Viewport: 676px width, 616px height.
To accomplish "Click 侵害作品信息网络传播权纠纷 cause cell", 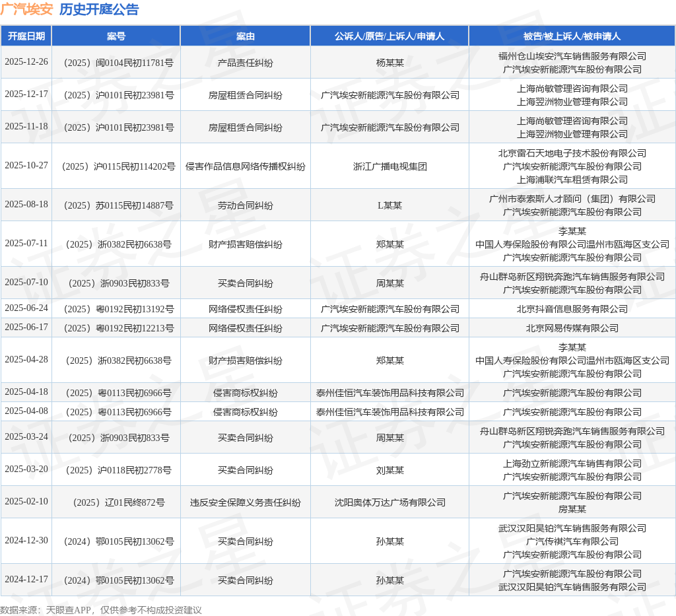I will 246,166.
